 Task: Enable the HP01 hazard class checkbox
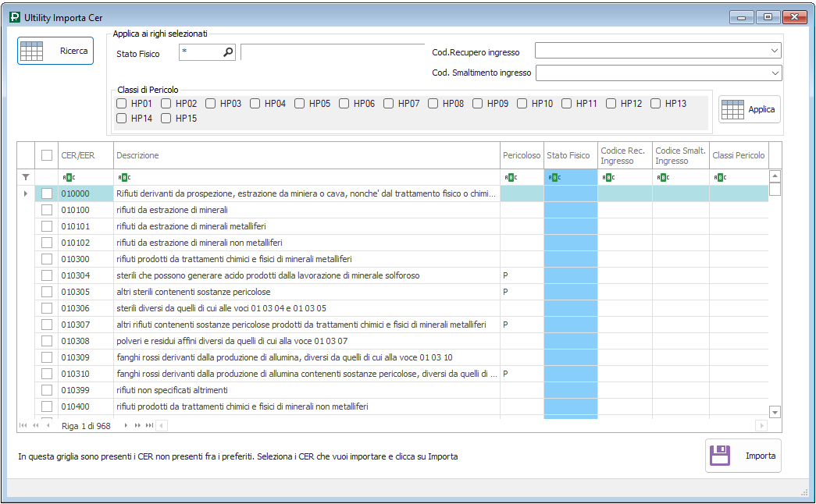[x=122, y=104]
